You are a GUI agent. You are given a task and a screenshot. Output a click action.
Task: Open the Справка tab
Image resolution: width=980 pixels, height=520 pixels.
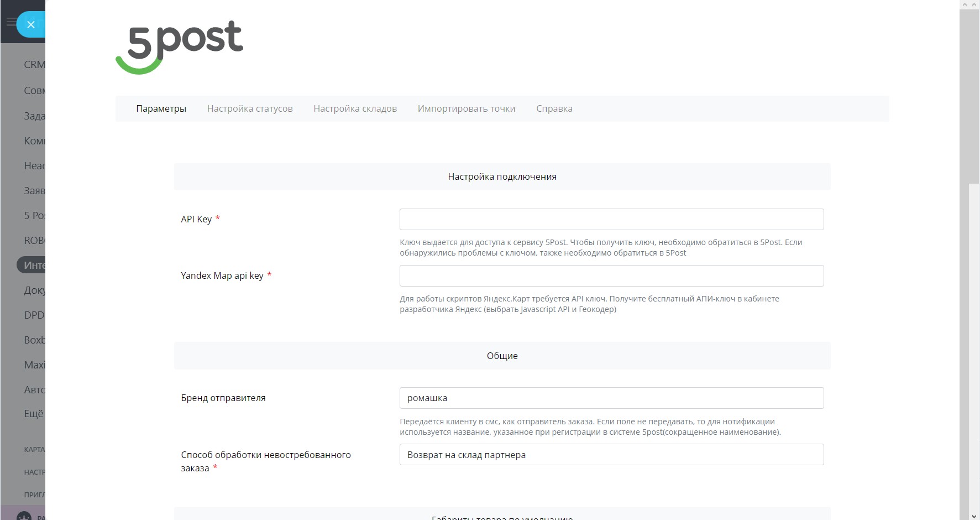[x=554, y=108]
